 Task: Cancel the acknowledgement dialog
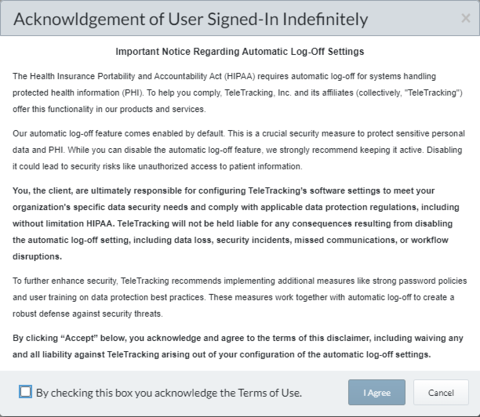point(441,392)
